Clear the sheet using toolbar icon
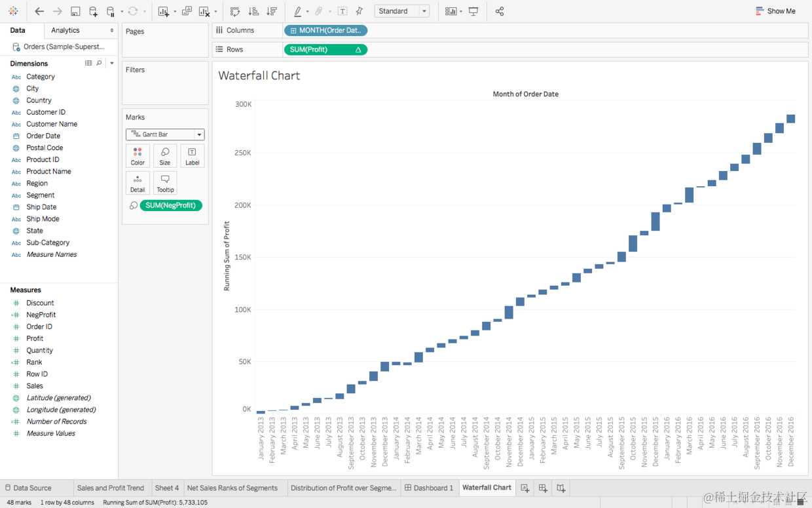Viewport: 812px width, 508px height. tap(204, 11)
